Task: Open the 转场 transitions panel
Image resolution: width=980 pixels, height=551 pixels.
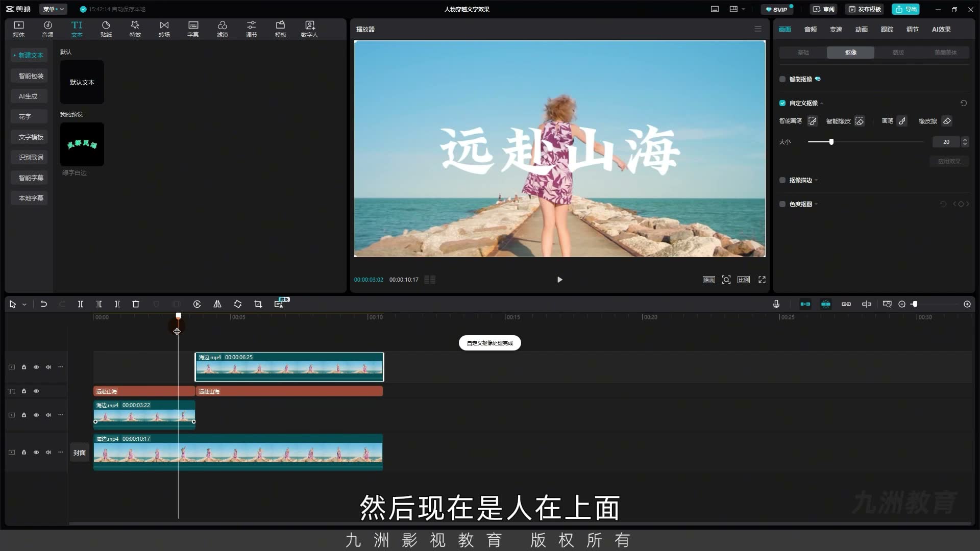Action: coord(164,29)
